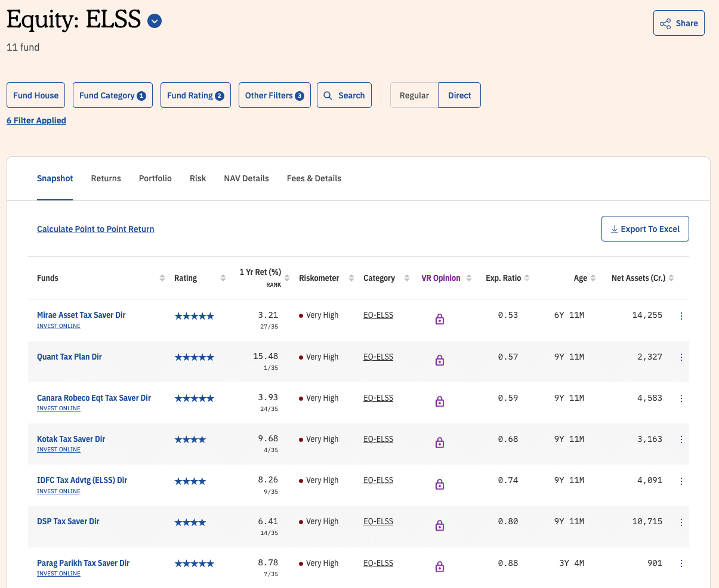Open the Fees & Details tab

click(314, 178)
